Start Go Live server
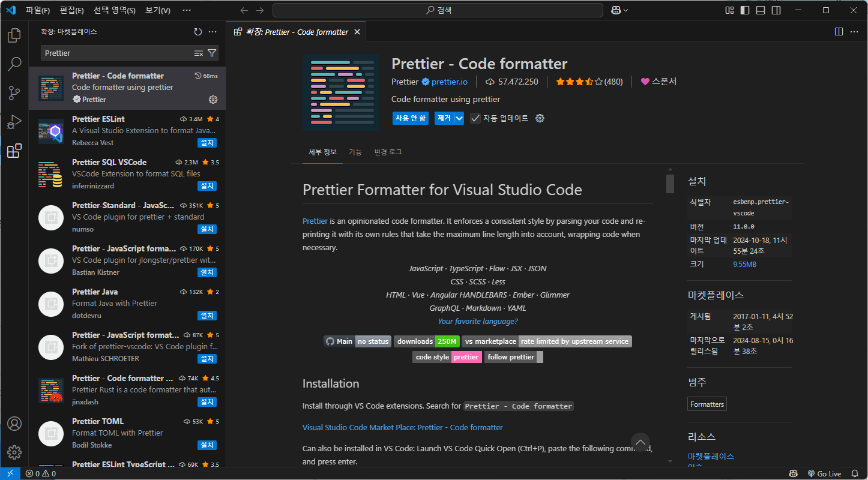868x480 pixels. click(824, 473)
